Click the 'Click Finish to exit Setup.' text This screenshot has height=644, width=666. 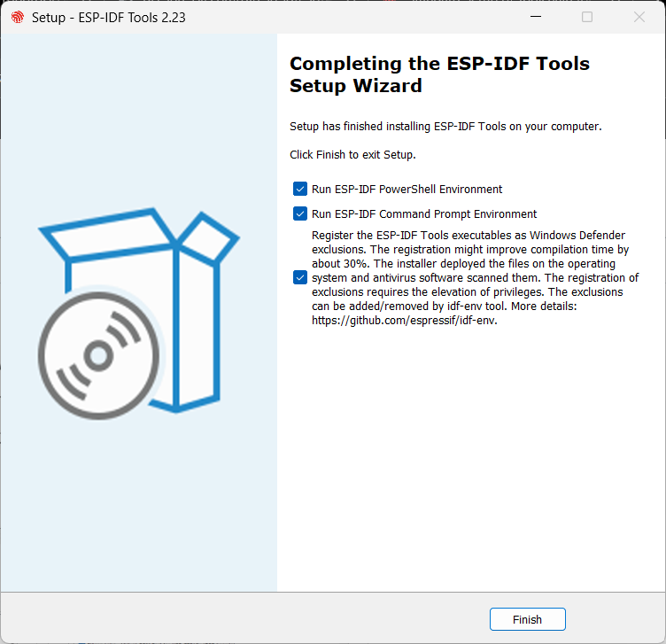(352, 155)
